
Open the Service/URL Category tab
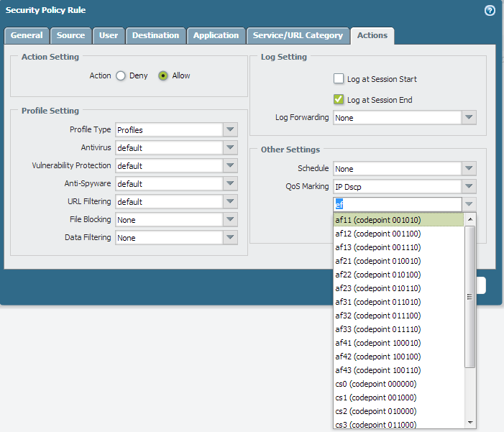pyautogui.click(x=298, y=35)
